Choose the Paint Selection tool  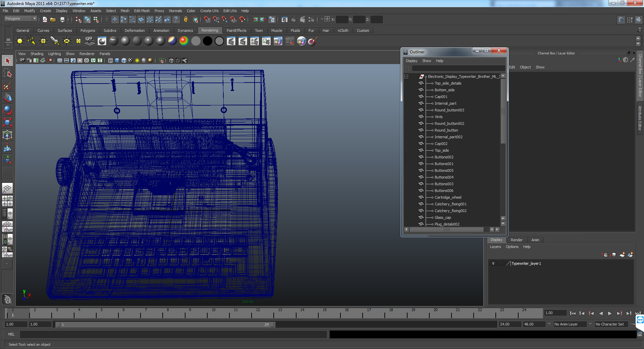point(7,86)
